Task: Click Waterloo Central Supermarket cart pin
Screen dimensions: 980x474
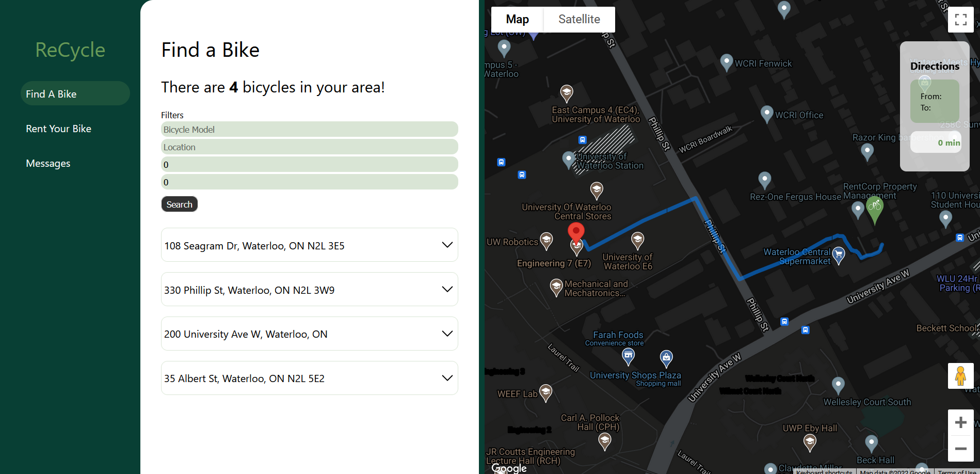Action: pos(839,255)
